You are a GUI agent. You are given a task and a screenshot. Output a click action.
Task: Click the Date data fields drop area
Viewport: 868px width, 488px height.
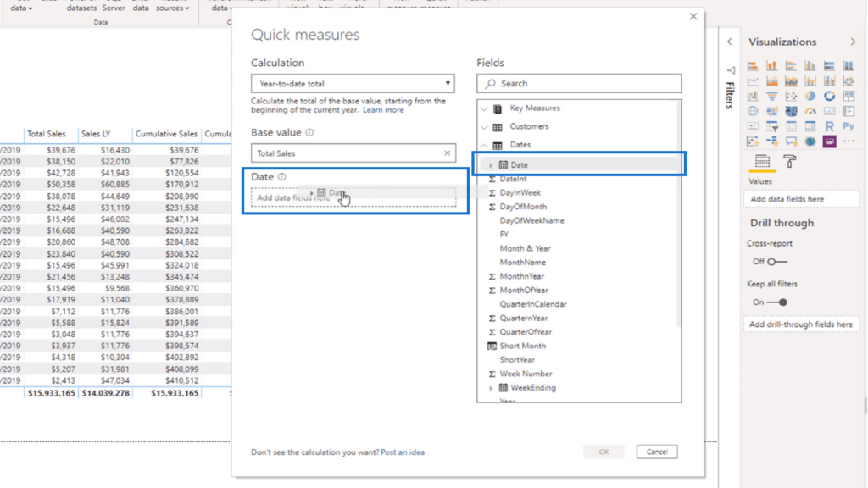tap(353, 197)
